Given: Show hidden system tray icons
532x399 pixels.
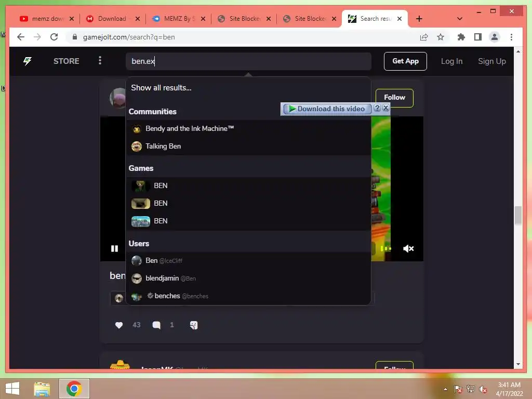Looking at the screenshot, I should 445,389.
